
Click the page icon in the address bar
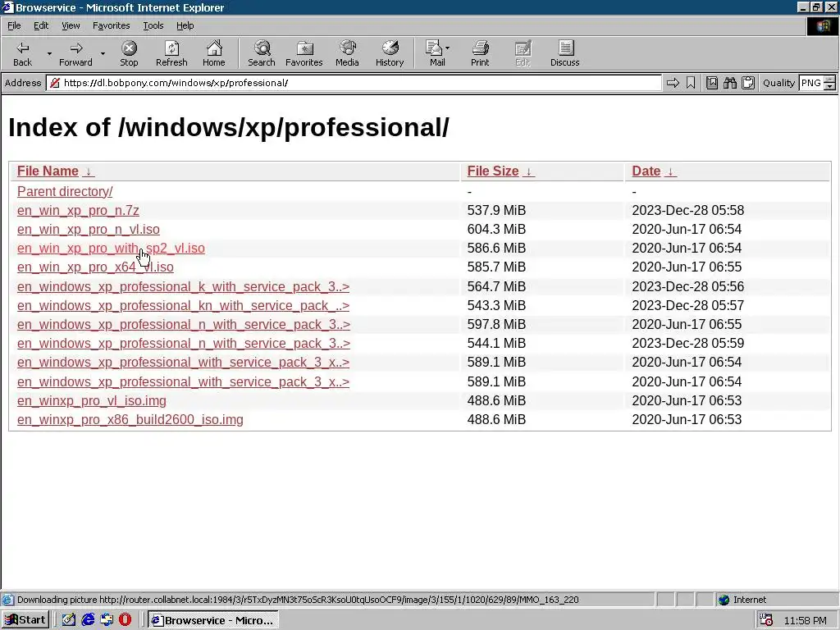coord(54,83)
